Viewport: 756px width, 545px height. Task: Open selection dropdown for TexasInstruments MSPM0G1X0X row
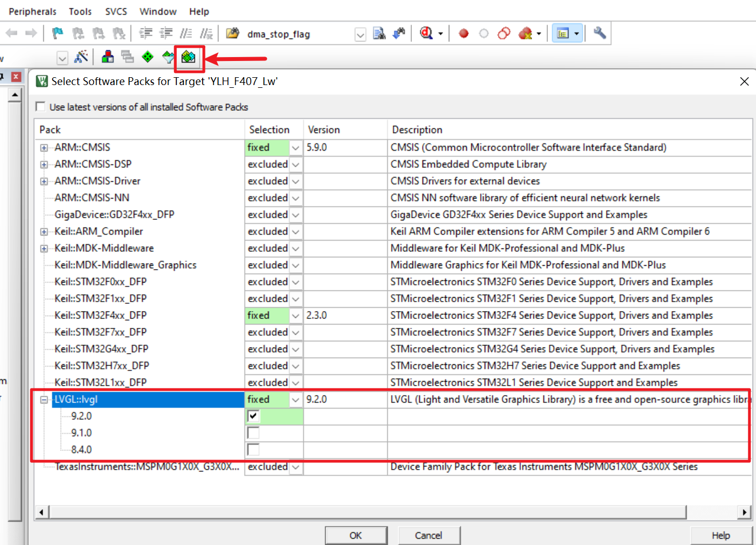[x=295, y=467]
